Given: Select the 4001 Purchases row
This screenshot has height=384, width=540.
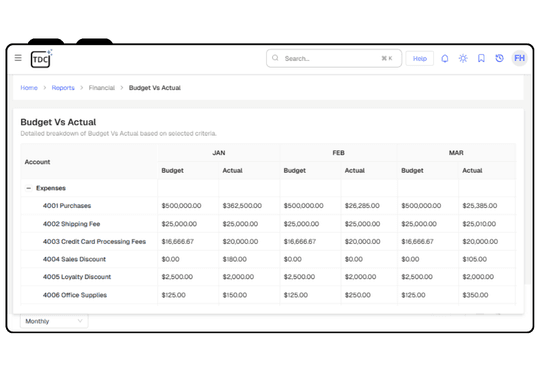Looking at the screenshot, I should (x=268, y=206).
